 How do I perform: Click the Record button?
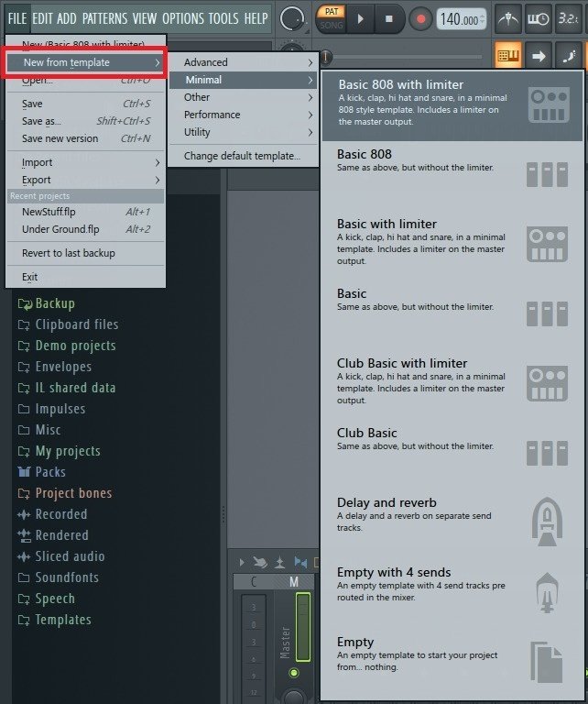coord(420,19)
